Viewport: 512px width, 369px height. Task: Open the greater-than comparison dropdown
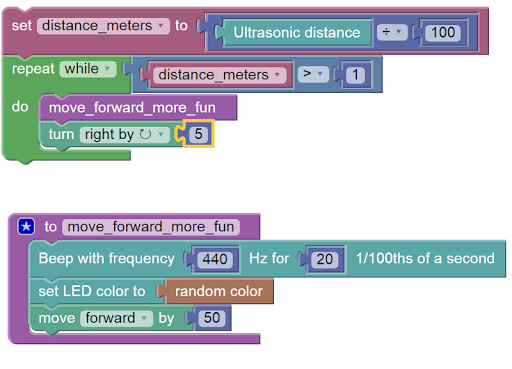click(313, 74)
